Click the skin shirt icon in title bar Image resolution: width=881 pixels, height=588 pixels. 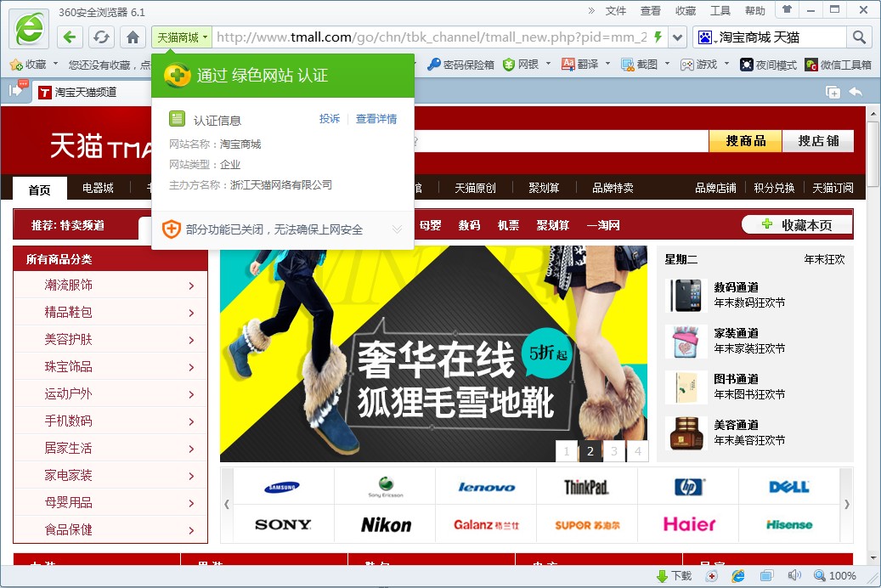787,9
